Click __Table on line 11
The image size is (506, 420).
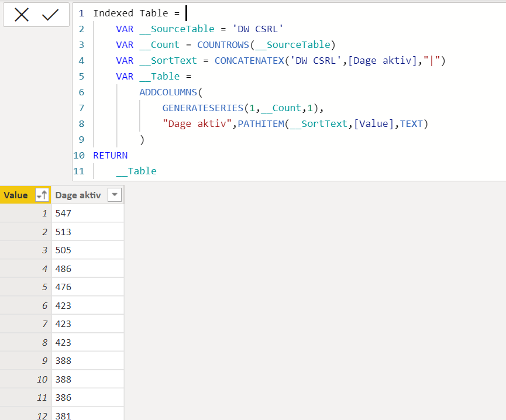pyautogui.click(x=136, y=171)
